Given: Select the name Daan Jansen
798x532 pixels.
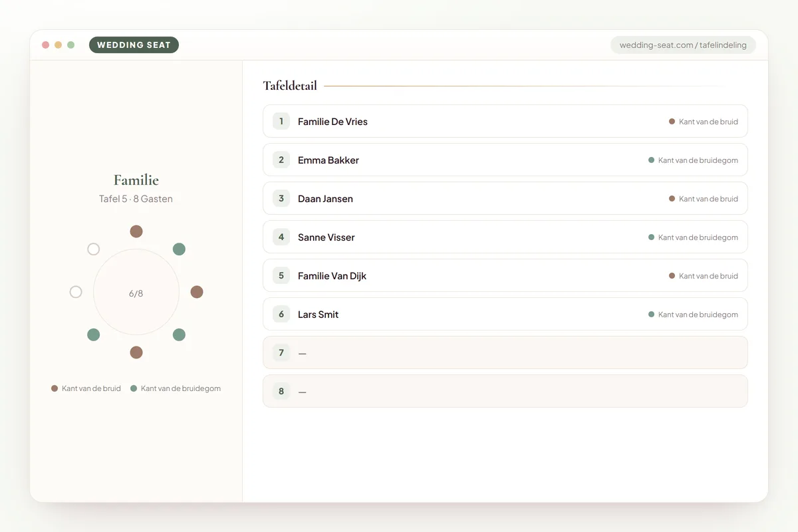Looking at the screenshot, I should [x=325, y=199].
